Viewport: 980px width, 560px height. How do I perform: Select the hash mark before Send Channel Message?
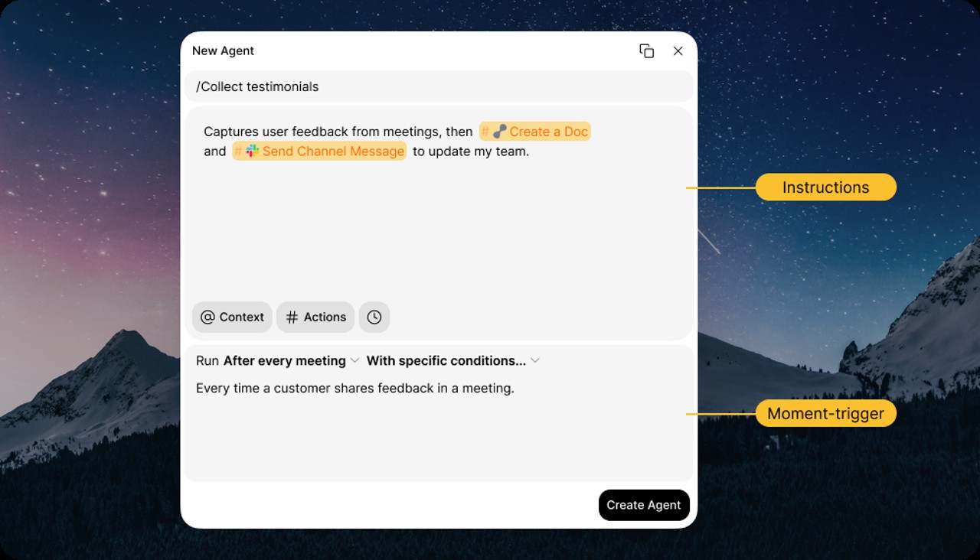point(238,151)
